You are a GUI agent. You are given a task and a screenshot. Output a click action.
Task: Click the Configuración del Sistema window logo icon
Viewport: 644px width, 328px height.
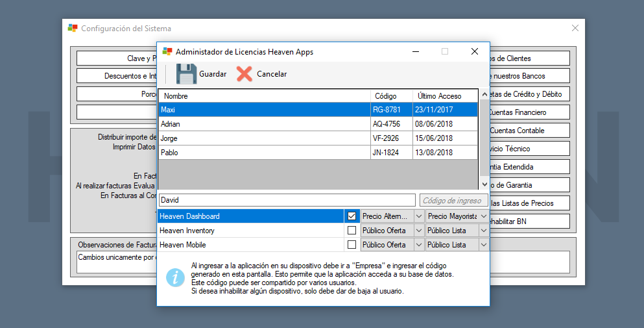point(73,28)
